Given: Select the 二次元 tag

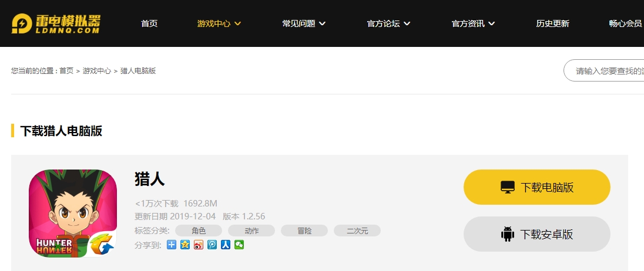Looking at the screenshot, I should tap(357, 231).
